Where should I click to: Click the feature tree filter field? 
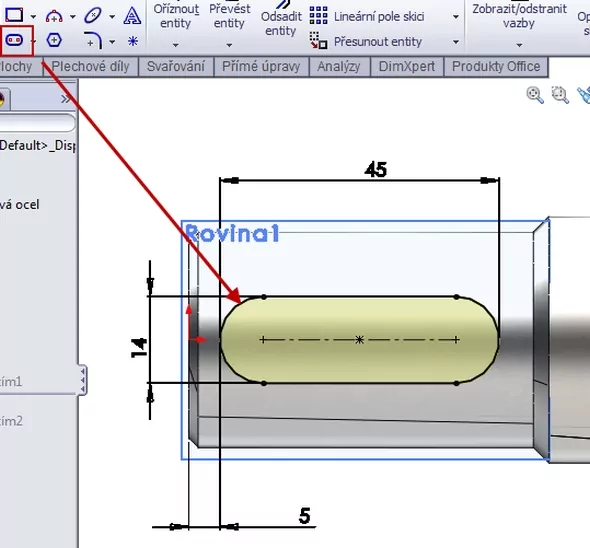point(37,123)
